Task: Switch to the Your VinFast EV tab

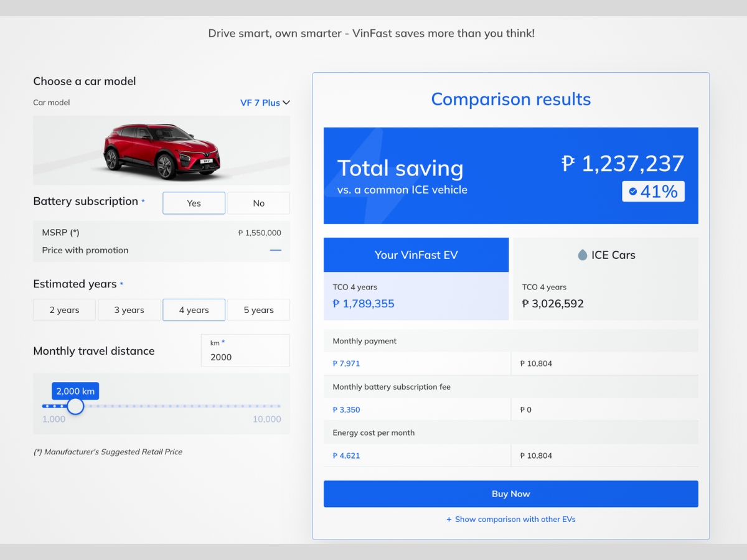Action: [416, 255]
